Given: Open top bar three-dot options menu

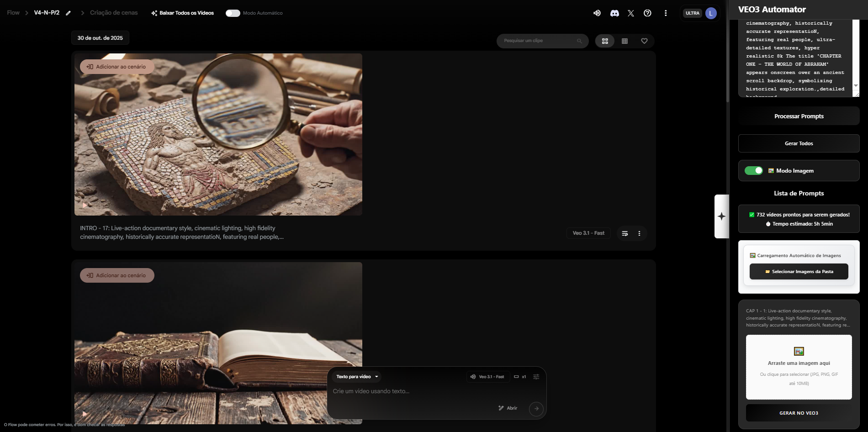Looking at the screenshot, I should (x=666, y=13).
